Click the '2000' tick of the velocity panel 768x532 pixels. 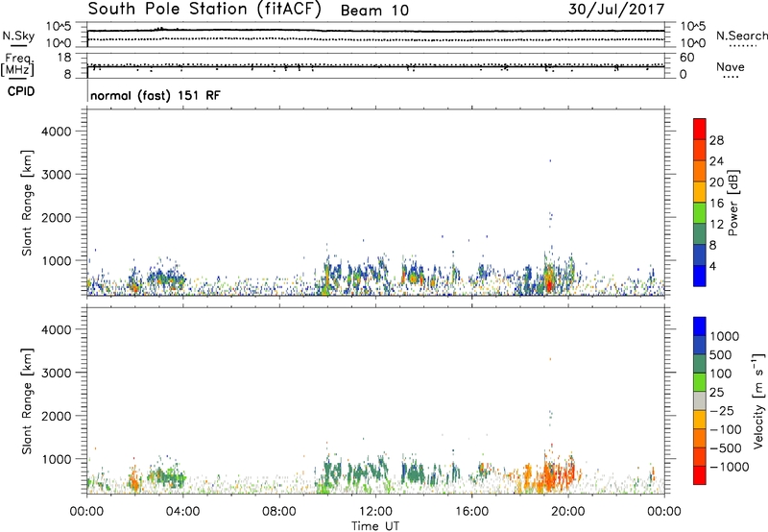click(x=56, y=416)
